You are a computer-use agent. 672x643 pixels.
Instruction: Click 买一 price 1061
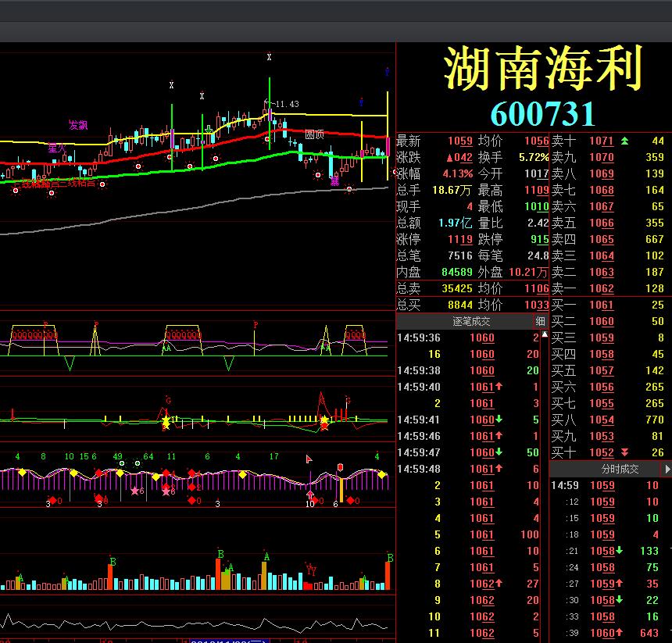point(602,305)
